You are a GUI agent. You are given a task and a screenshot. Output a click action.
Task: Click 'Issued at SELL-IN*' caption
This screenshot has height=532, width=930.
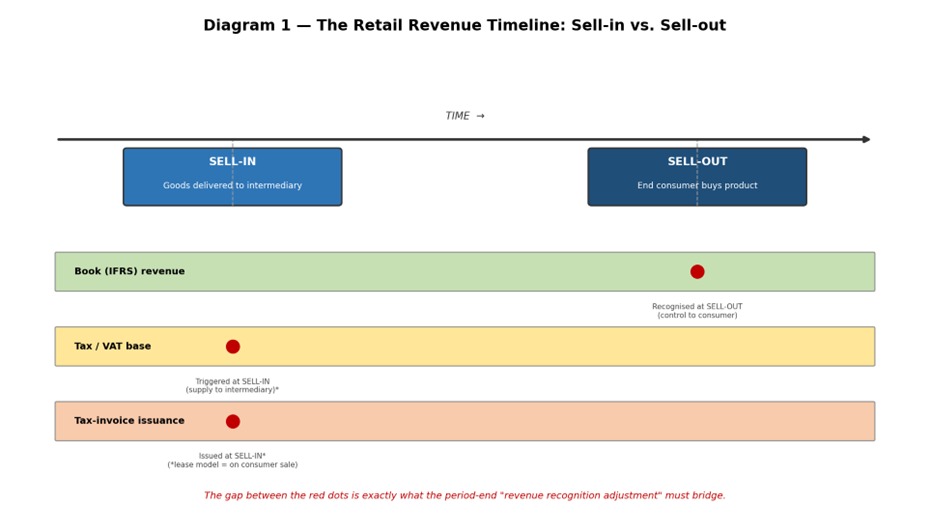(x=232, y=456)
